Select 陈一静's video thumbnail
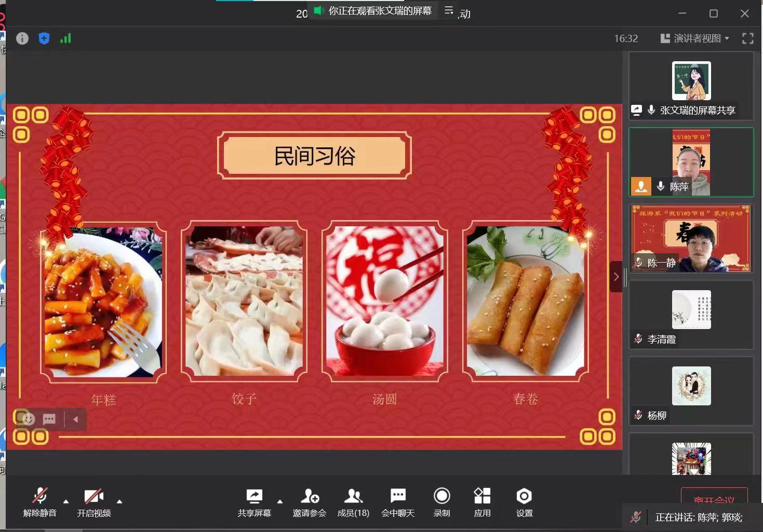Viewport: 763px width, 532px height. [691, 238]
